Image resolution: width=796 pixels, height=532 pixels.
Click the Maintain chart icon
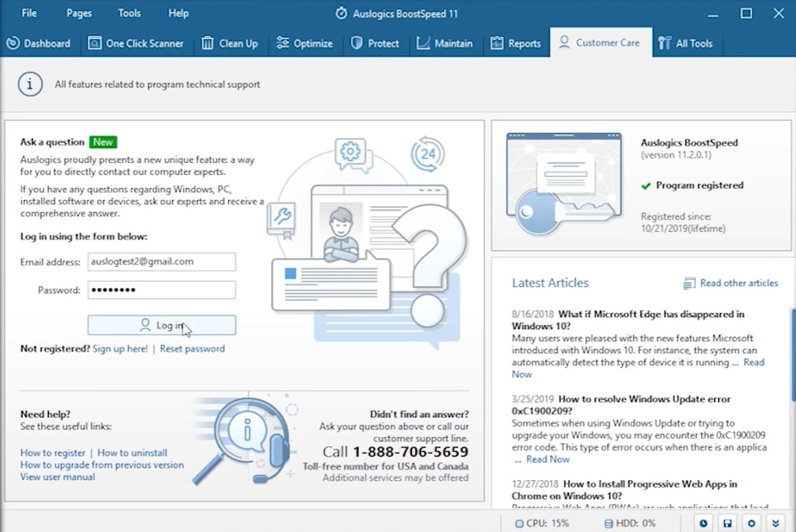click(x=423, y=43)
